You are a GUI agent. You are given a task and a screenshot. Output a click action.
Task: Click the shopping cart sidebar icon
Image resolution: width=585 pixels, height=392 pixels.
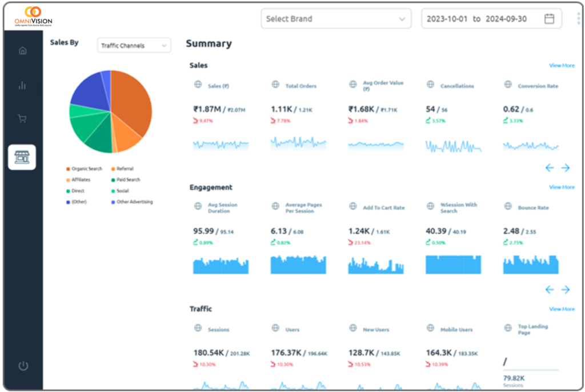23,119
